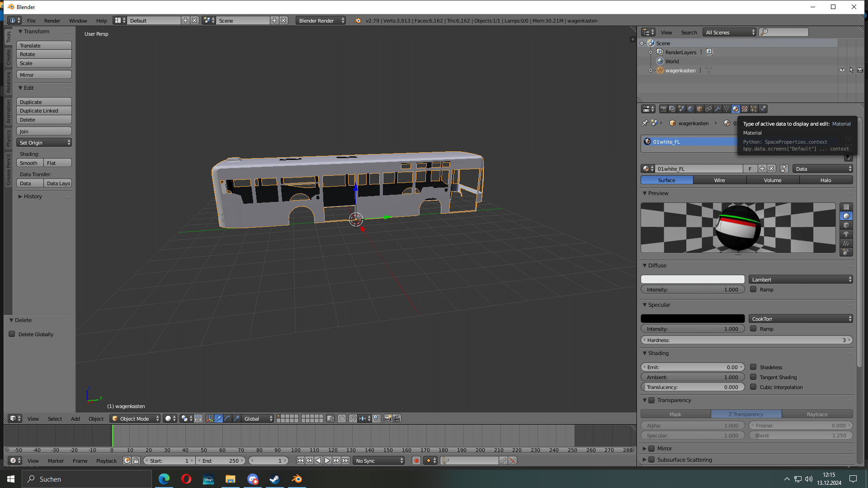Click the Duplicate Linked button
868x488 pixels.
pos(44,111)
